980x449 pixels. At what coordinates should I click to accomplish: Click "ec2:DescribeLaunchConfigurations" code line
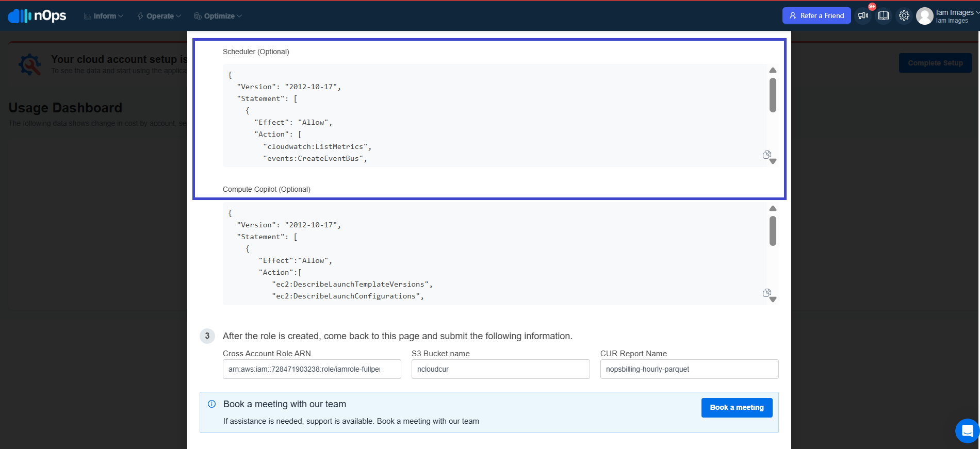click(x=348, y=296)
